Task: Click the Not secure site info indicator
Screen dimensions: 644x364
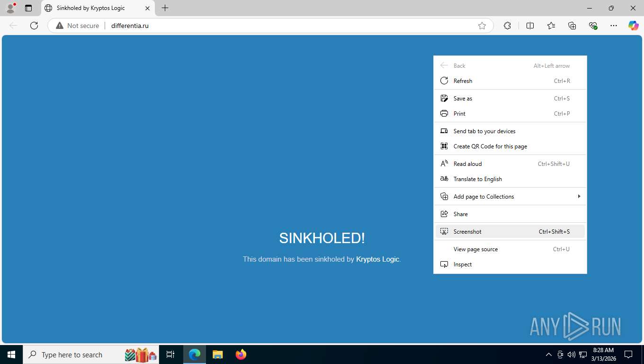Action: tap(78, 26)
